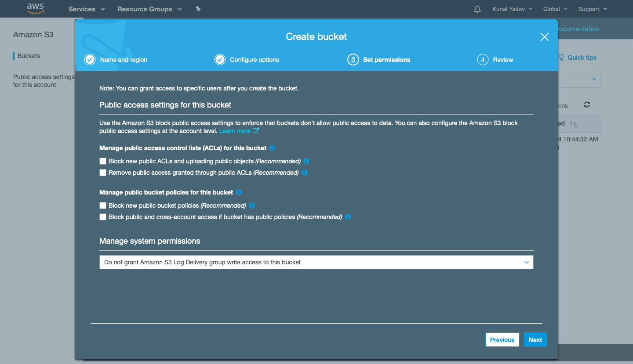Image resolution: width=633 pixels, height=364 pixels.
Task: Enable Remove public access granted through public ACLs
Action: click(103, 173)
